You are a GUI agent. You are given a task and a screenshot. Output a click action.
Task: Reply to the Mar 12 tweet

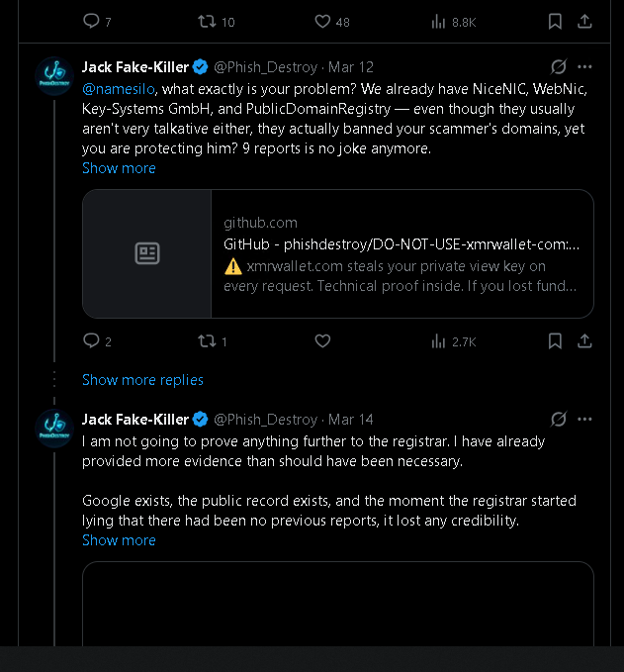[97, 341]
